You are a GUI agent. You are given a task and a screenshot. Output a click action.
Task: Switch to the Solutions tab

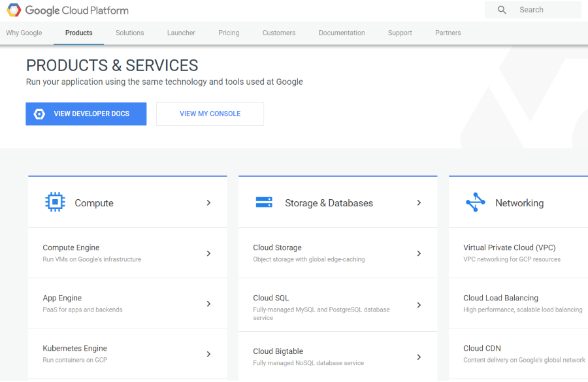click(x=129, y=33)
